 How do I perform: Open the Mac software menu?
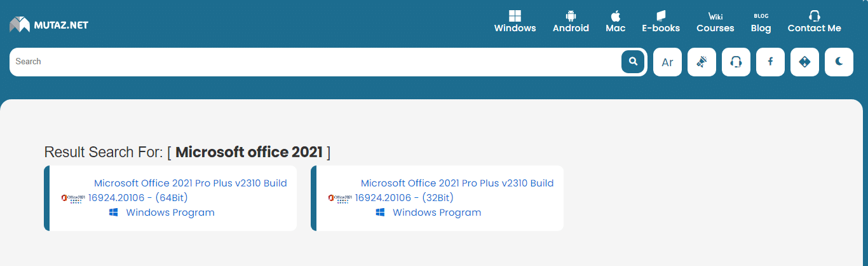tap(615, 22)
